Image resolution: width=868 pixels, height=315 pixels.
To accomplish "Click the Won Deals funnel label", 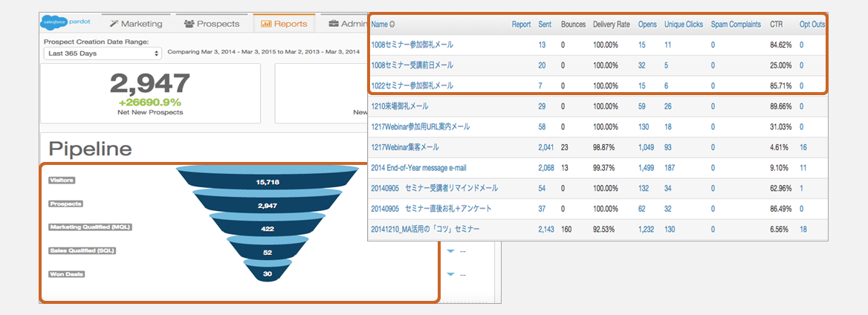I will [66, 274].
